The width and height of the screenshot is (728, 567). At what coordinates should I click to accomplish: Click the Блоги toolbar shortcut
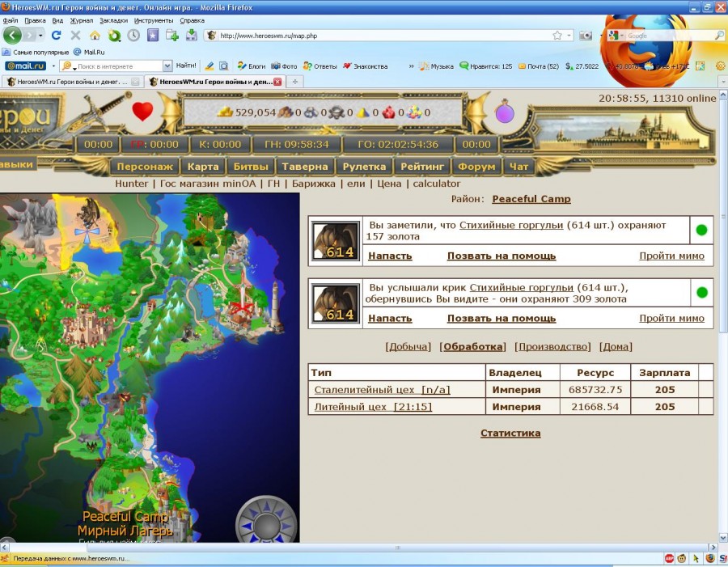252,66
